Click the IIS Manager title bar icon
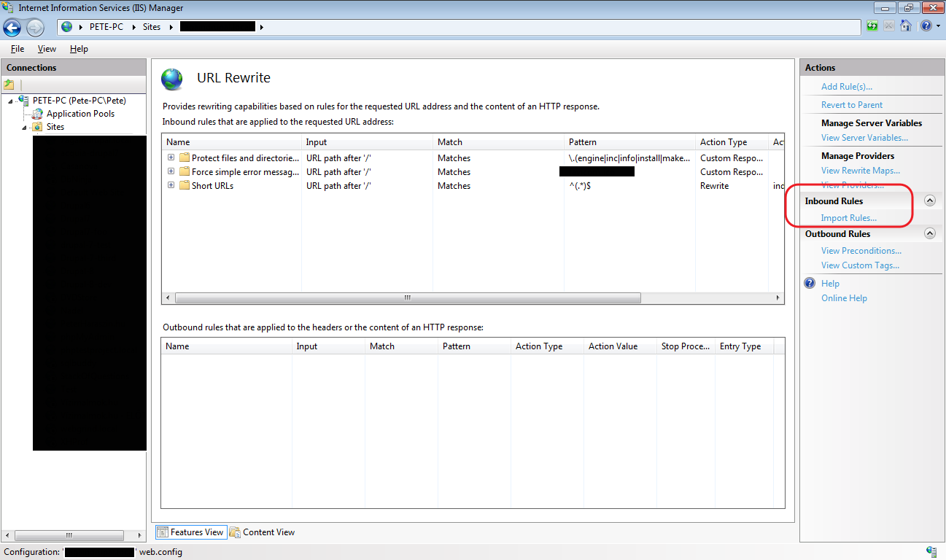Image resolution: width=946 pixels, height=560 pixels. (x=9, y=8)
